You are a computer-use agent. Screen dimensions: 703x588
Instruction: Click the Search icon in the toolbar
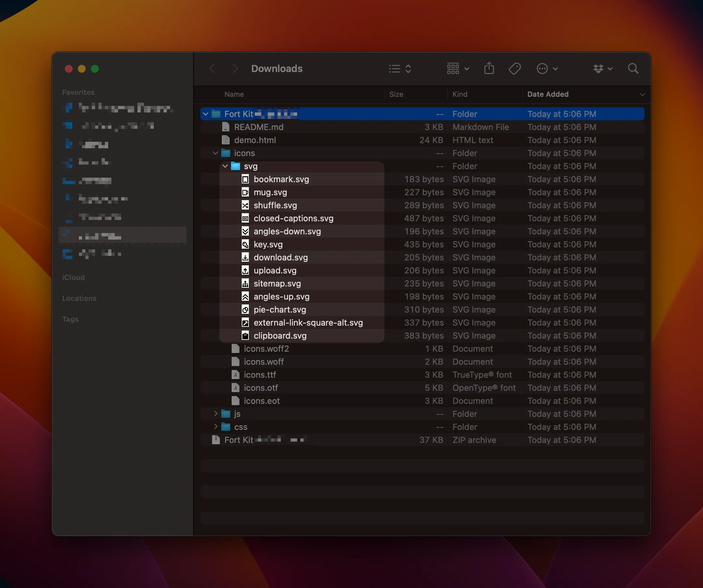[633, 68]
